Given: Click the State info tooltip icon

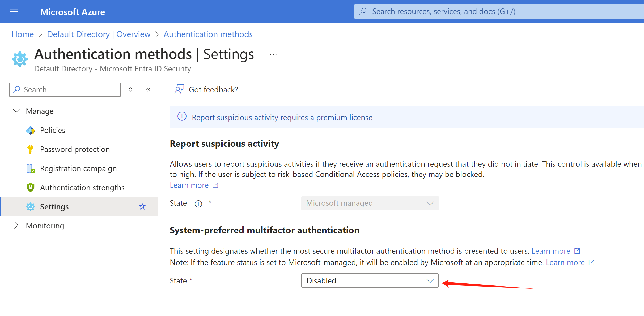Looking at the screenshot, I should click(198, 204).
